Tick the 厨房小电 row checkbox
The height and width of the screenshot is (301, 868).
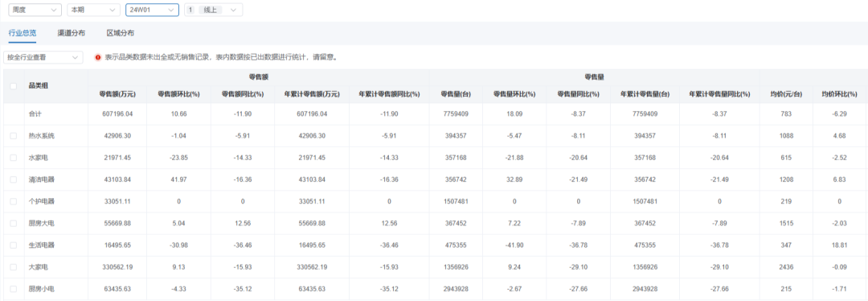(14, 289)
